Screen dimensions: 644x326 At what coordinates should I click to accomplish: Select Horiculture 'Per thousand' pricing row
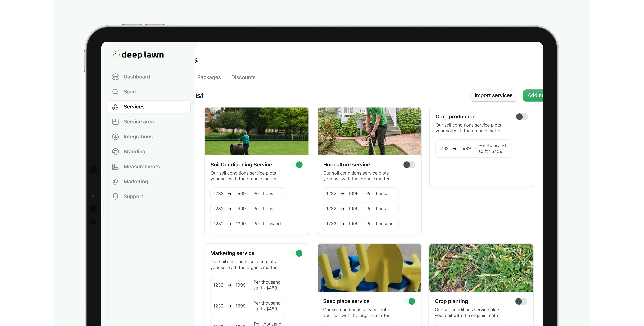361,224
